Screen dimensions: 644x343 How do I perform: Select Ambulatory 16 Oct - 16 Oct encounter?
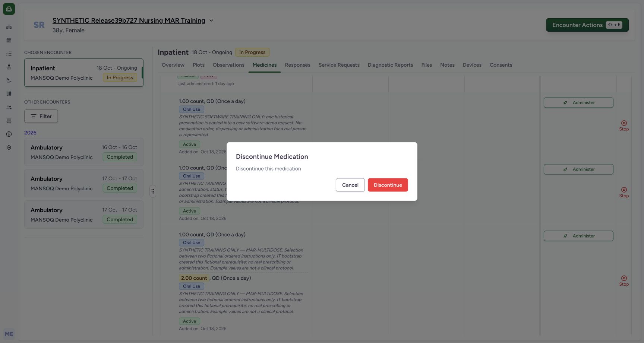[x=84, y=152]
